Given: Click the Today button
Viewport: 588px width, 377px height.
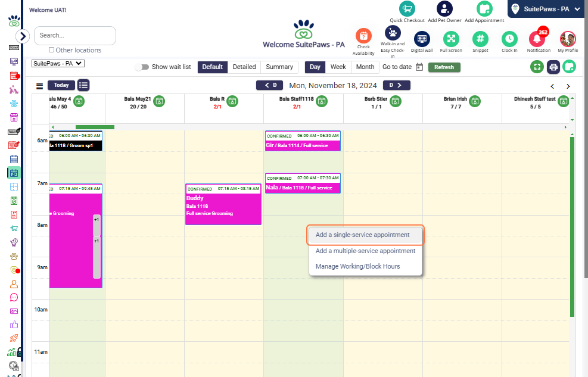Looking at the screenshot, I should 61,85.
